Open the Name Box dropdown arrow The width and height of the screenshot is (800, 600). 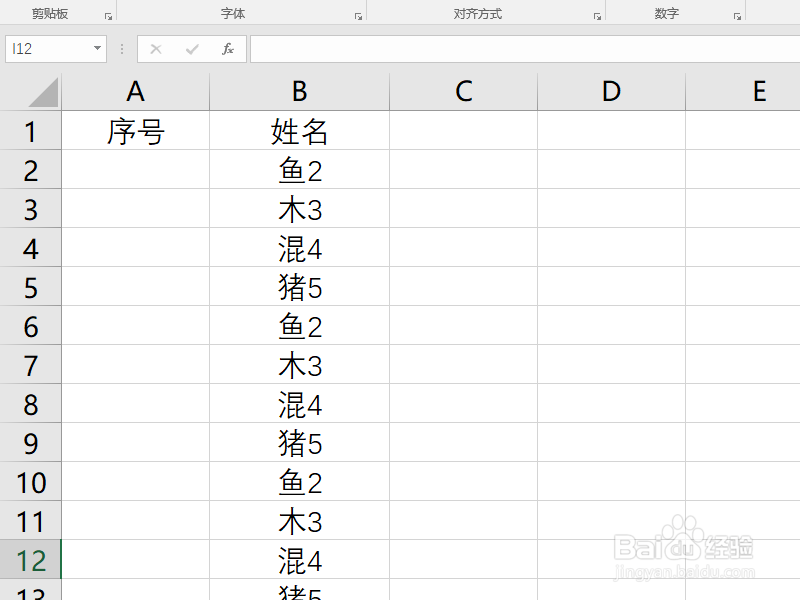(x=97, y=48)
